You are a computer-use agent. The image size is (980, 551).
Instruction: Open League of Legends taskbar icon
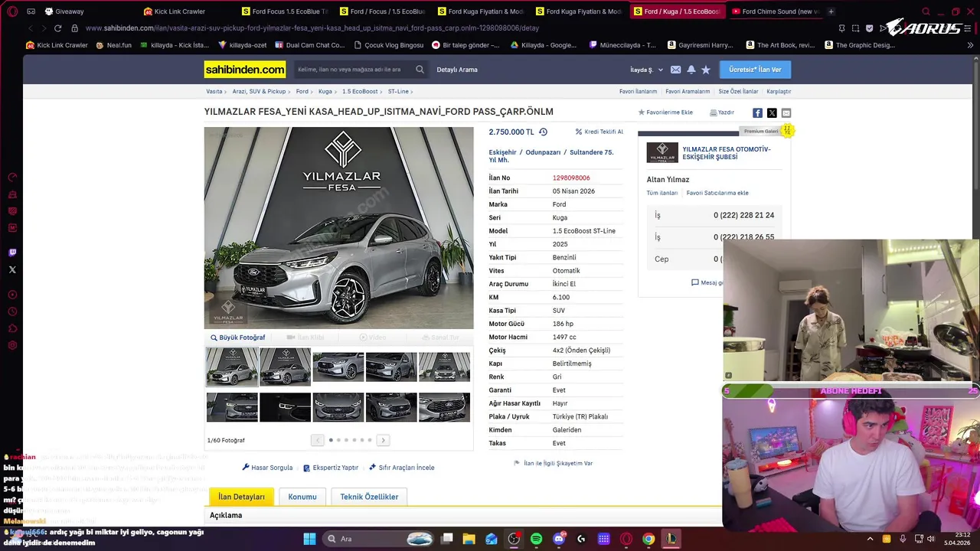pyautogui.click(x=671, y=539)
